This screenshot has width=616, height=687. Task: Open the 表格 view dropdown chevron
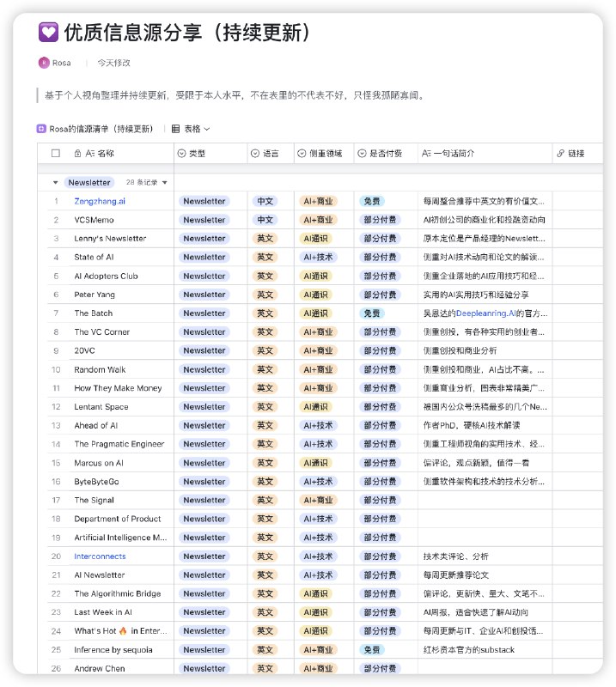tap(207, 129)
